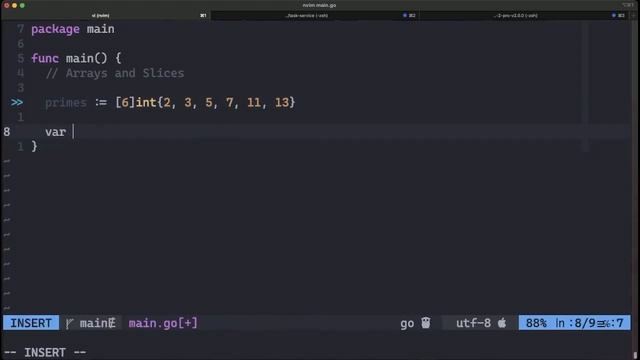
Task: Click the number 11 in the array literal
Action: coord(254,102)
